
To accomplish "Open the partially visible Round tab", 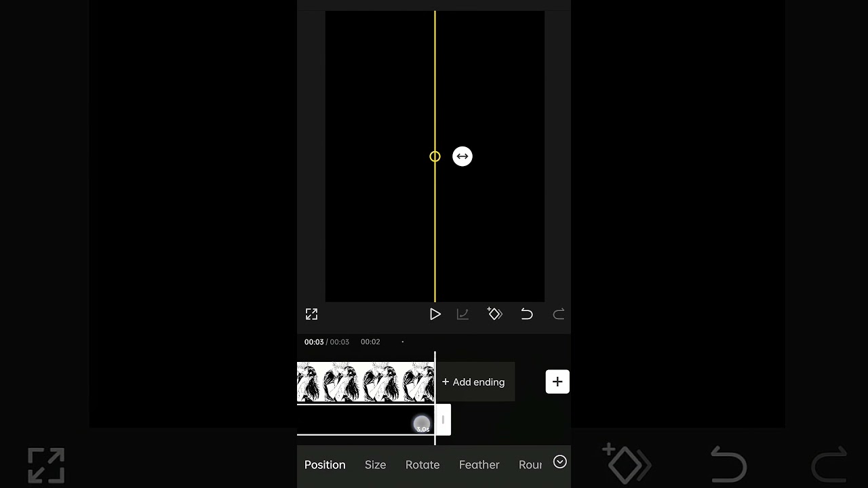I will (x=530, y=465).
